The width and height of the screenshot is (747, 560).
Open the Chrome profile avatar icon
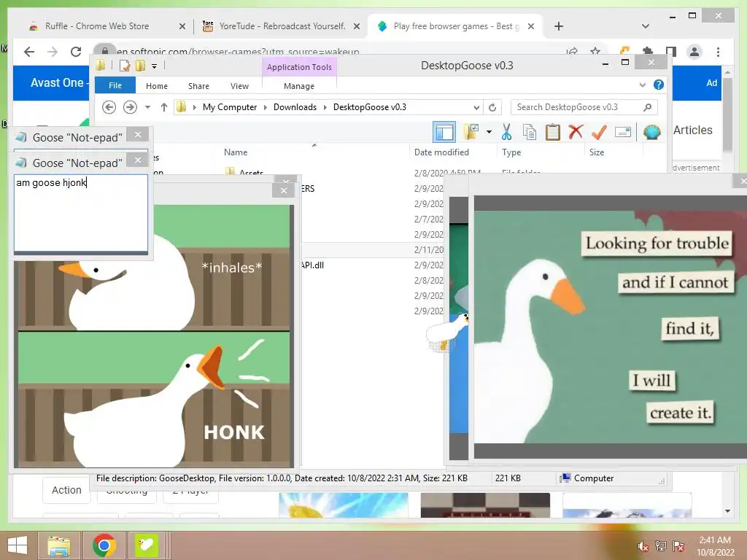point(694,52)
